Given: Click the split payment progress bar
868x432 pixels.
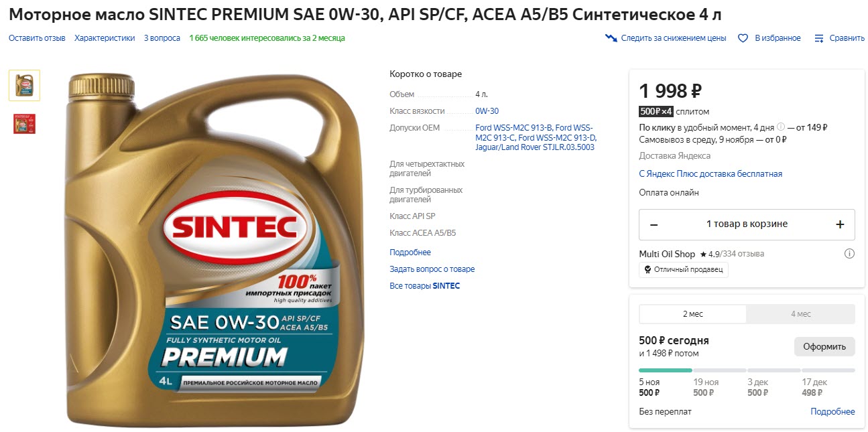Looking at the screenshot, I should (x=747, y=370).
